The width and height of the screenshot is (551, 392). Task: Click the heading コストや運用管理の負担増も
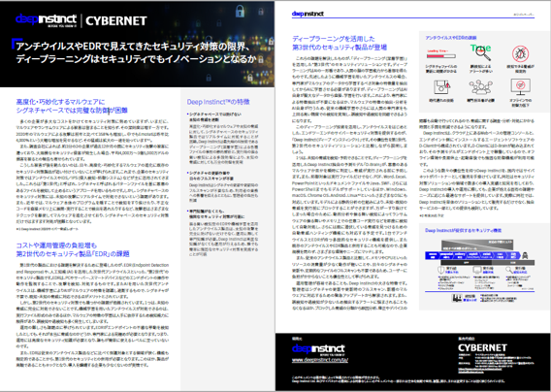(56, 245)
